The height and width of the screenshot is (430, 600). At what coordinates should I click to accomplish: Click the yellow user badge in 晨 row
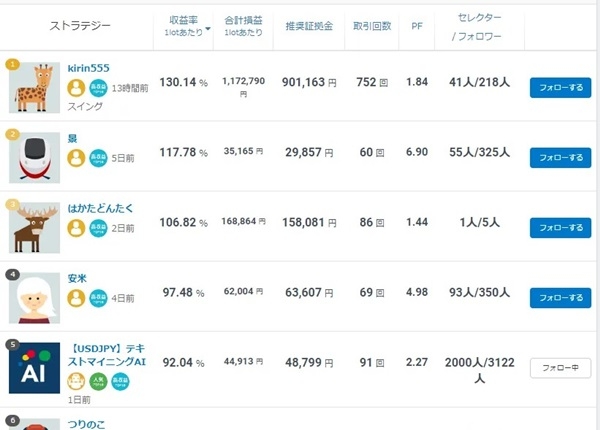click(76, 158)
